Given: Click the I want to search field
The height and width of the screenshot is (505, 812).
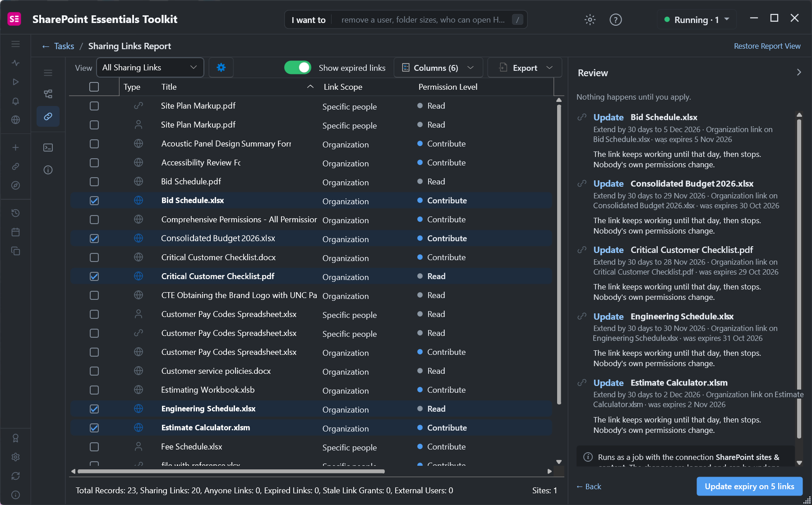Looking at the screenshot, I should (406, 19).
